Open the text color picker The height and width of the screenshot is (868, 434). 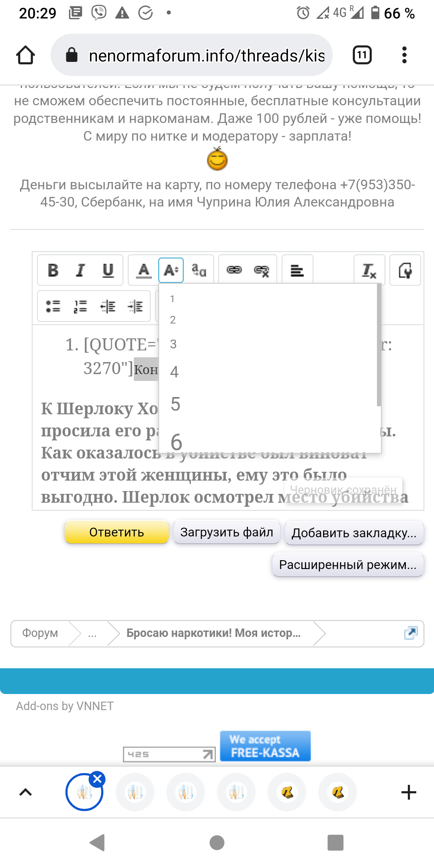click(143, 270)
